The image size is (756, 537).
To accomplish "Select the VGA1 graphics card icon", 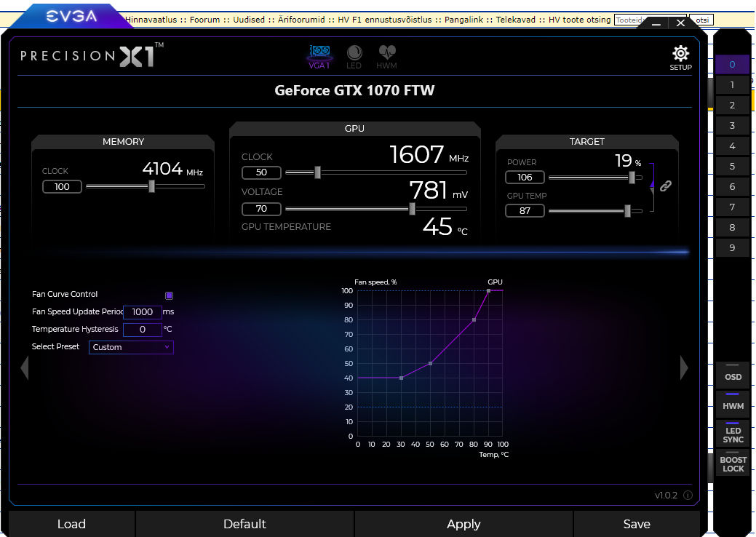I will pos(320,55).
